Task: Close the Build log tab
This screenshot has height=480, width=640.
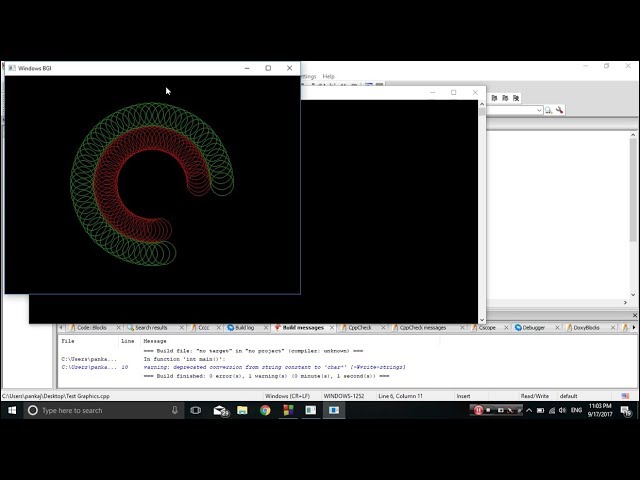Action: (266, 327)
